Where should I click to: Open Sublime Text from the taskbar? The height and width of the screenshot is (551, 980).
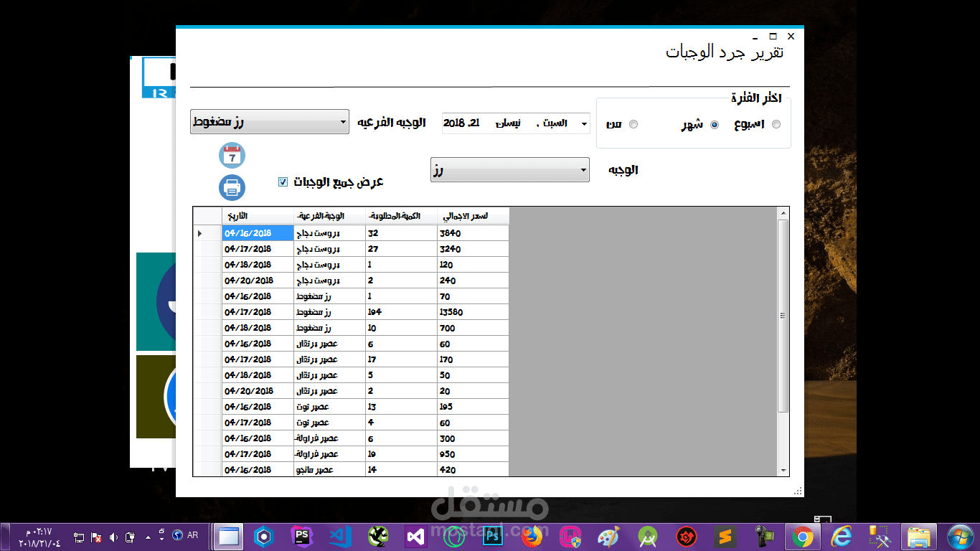pyautogui.click(x=725, y=537)
